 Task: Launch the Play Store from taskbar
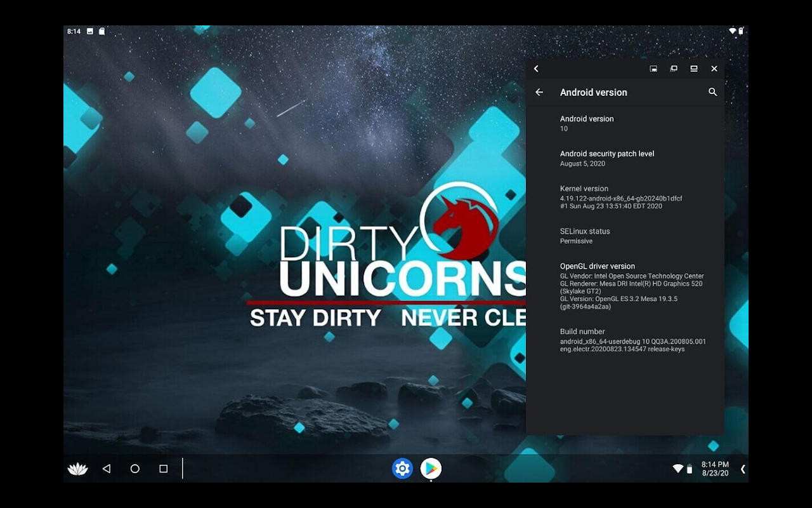431,469
